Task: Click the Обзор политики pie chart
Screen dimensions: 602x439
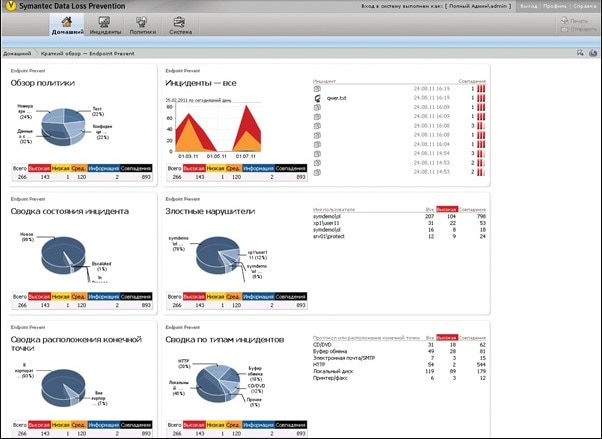Action: pos(63,127)
